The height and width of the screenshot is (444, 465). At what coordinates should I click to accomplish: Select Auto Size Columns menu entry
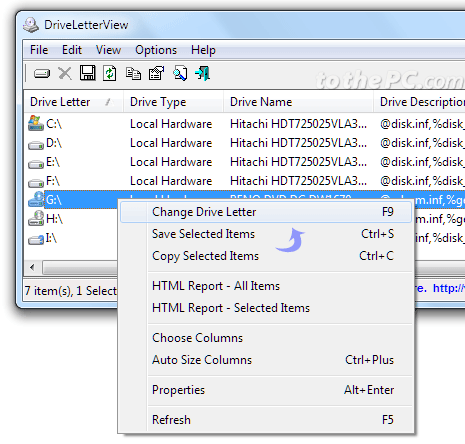(266, 360)
